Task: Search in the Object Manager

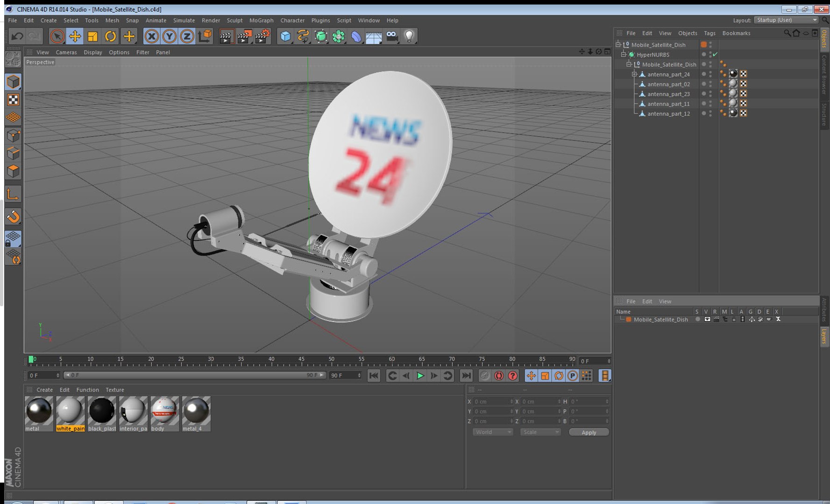Action: (x=787, y=33)
